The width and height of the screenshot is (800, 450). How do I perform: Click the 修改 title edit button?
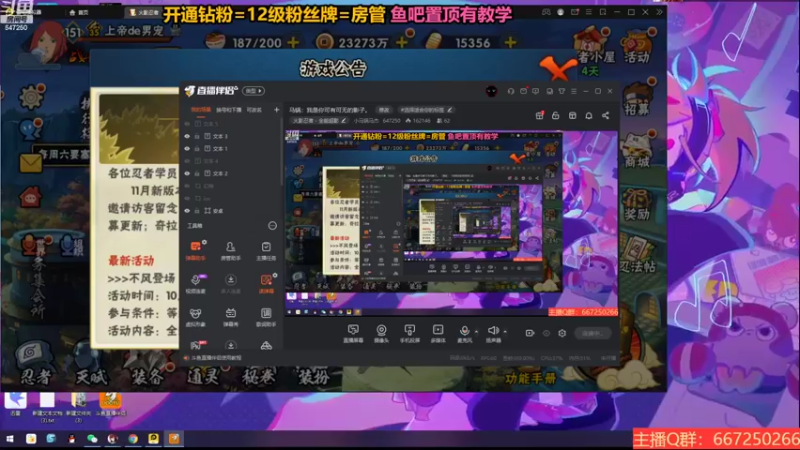click(x=384, y=110)
